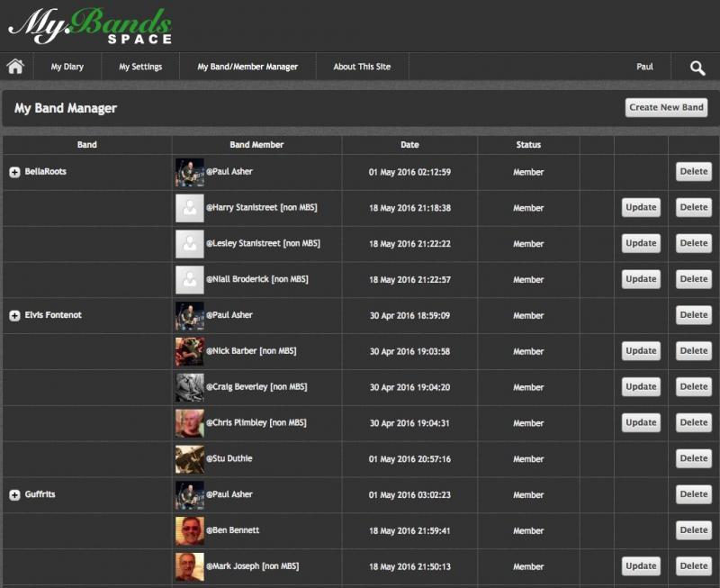Image resolution: width=720 pixels, height=588 pixels.
Task: Click the My Bands Space logo
Action: (90, 25)
